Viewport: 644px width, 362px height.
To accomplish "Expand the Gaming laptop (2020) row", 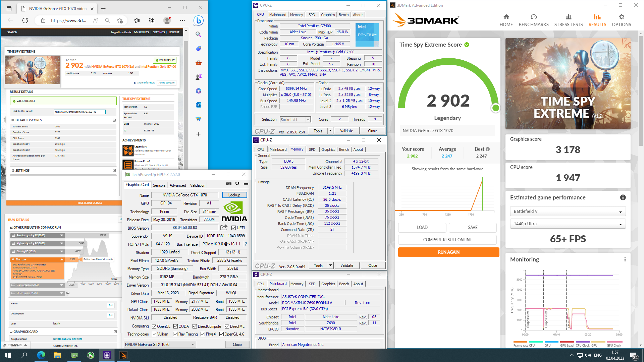I will [x=37, y=285].
